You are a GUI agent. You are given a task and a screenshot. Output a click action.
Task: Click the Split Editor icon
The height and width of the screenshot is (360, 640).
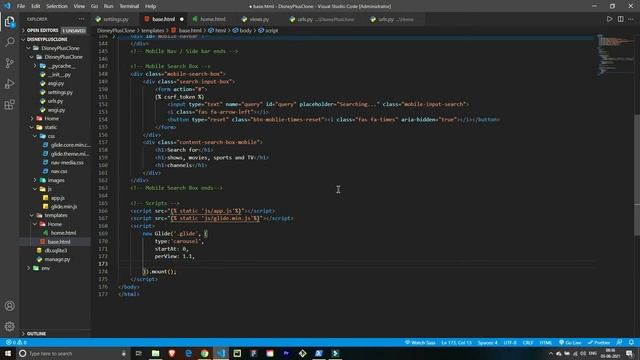click(620, 19)
